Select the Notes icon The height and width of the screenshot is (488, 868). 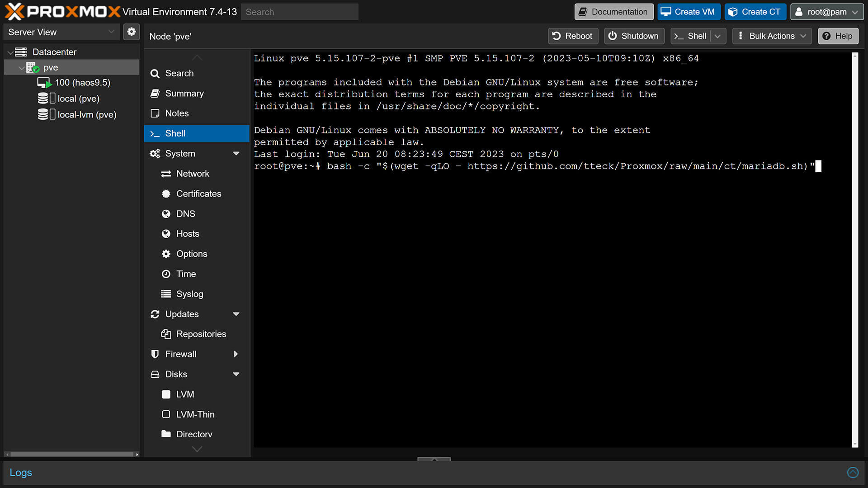tap(155, 113)
